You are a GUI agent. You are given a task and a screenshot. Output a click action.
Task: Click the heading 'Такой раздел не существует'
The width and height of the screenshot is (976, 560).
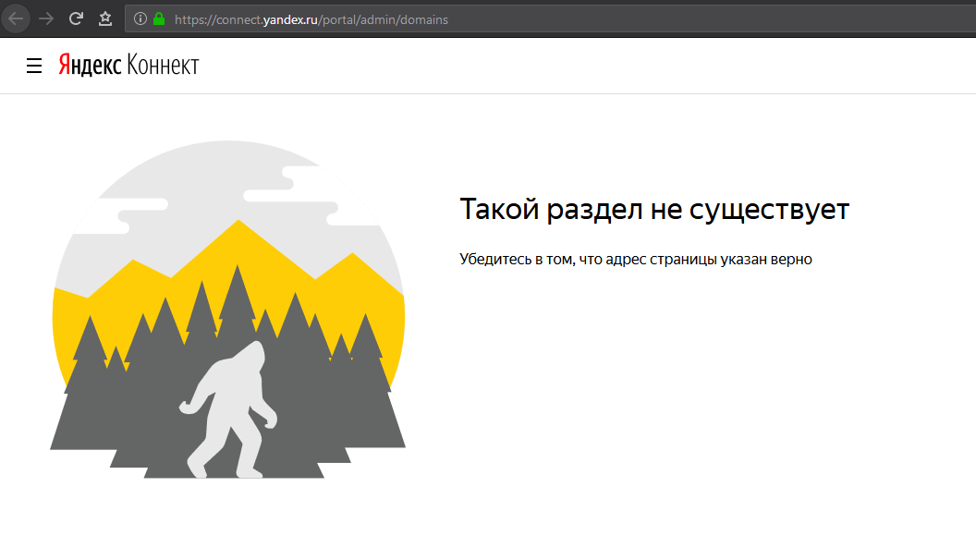[x=653, y=210]
